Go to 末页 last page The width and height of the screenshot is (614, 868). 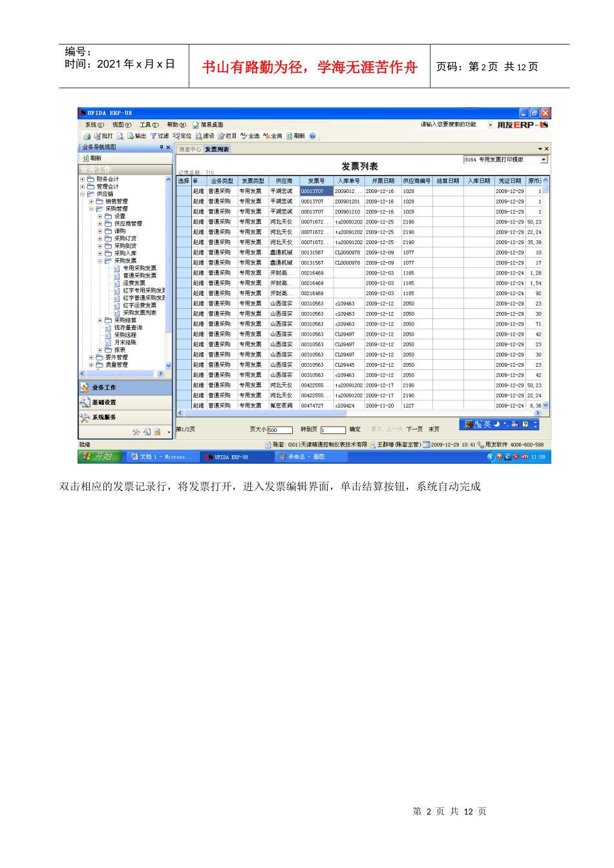pos(434,429)
